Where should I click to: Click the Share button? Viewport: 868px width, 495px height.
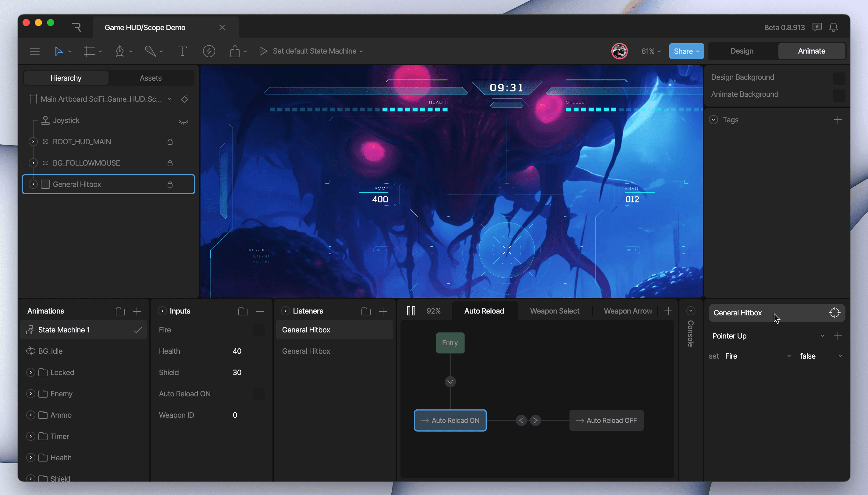(683, 51)
